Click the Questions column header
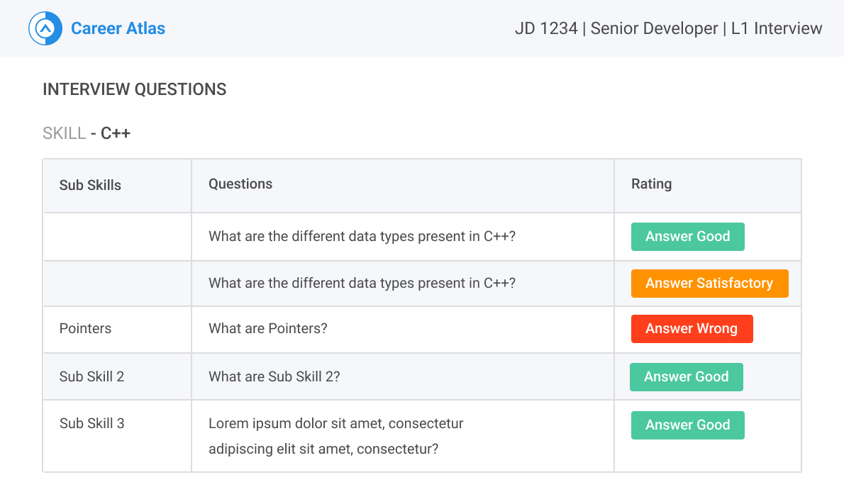The height and width of the screenshot is (504, 844). point(240,184)
